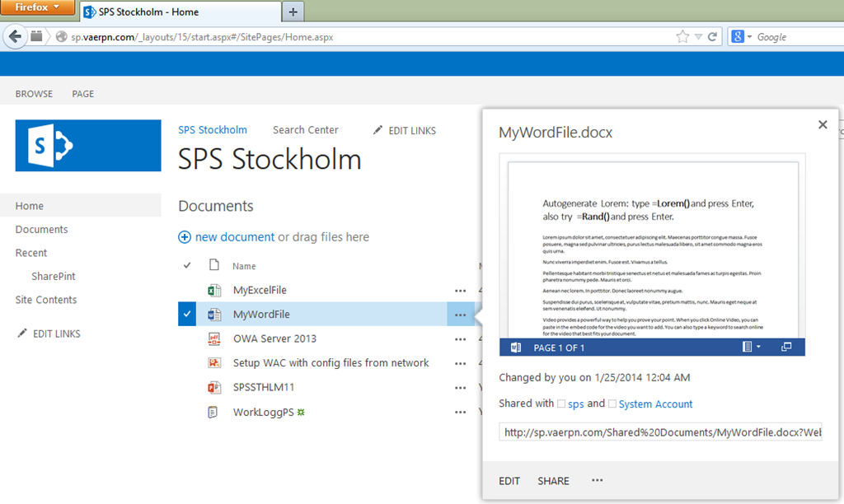This screenshot has height=504, width=844.
Task: Click the SPSSTHLM11 PowerPoint file icon
Action: pyautogui.click(x=214, y=387)
